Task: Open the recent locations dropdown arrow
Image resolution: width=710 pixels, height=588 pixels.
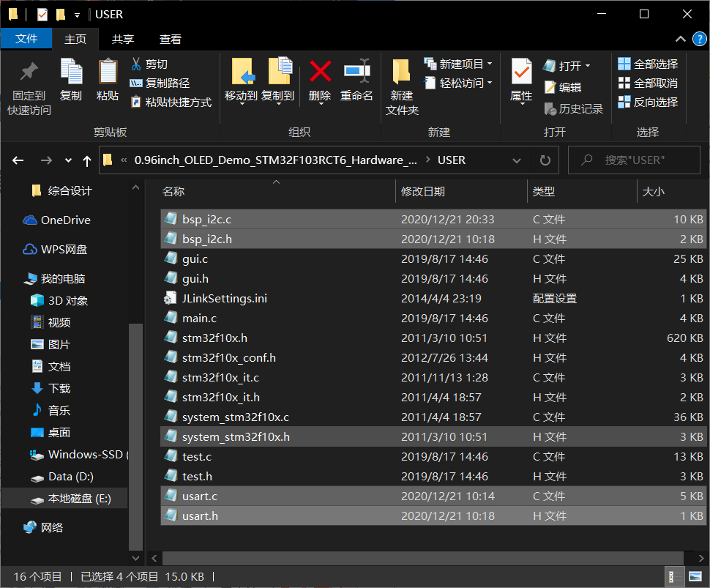Action: (x=68, y=160)
